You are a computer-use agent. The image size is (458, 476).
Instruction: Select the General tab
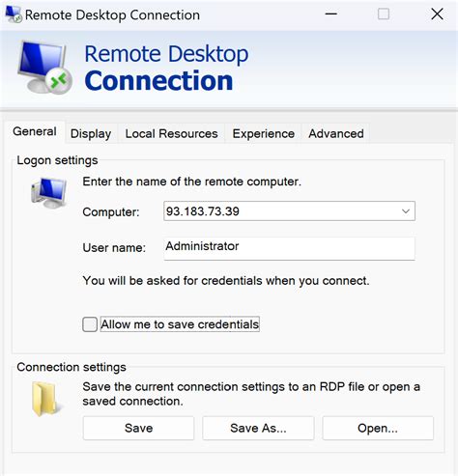click(35, 131)
